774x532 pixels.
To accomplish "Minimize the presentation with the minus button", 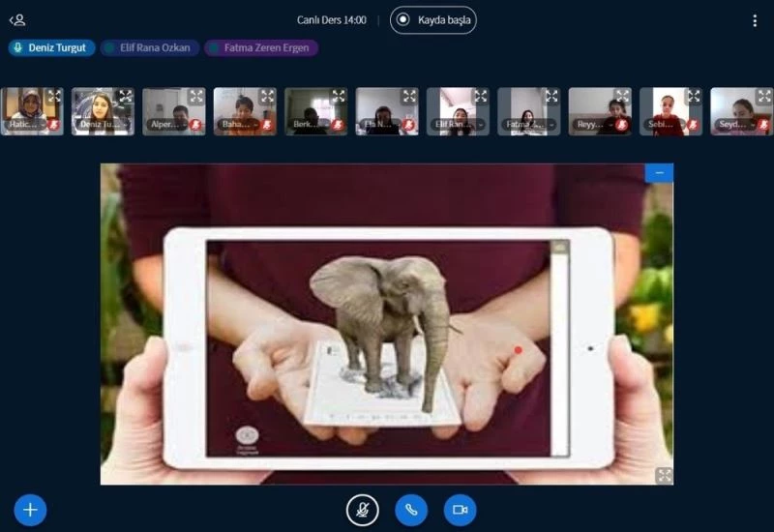I will tap(659, 173).
